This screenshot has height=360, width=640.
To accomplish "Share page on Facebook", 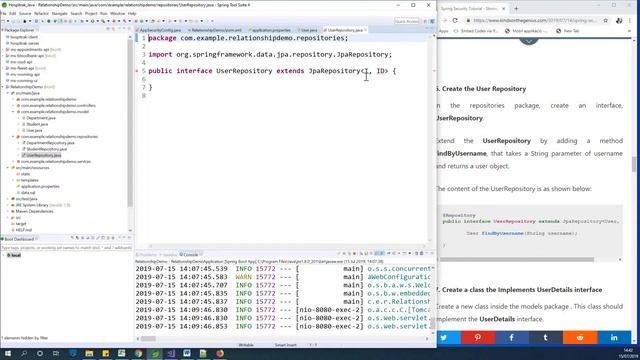I will (x=511, y=338).
